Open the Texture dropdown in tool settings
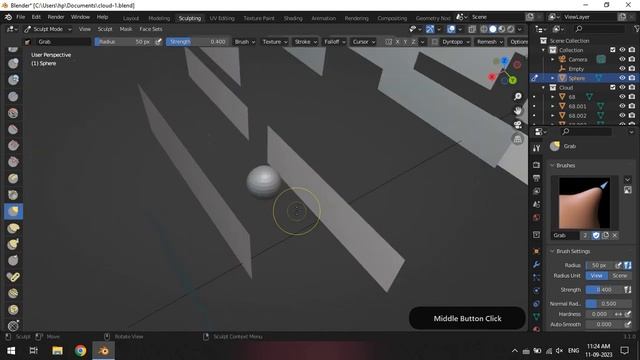 (274, 42)
